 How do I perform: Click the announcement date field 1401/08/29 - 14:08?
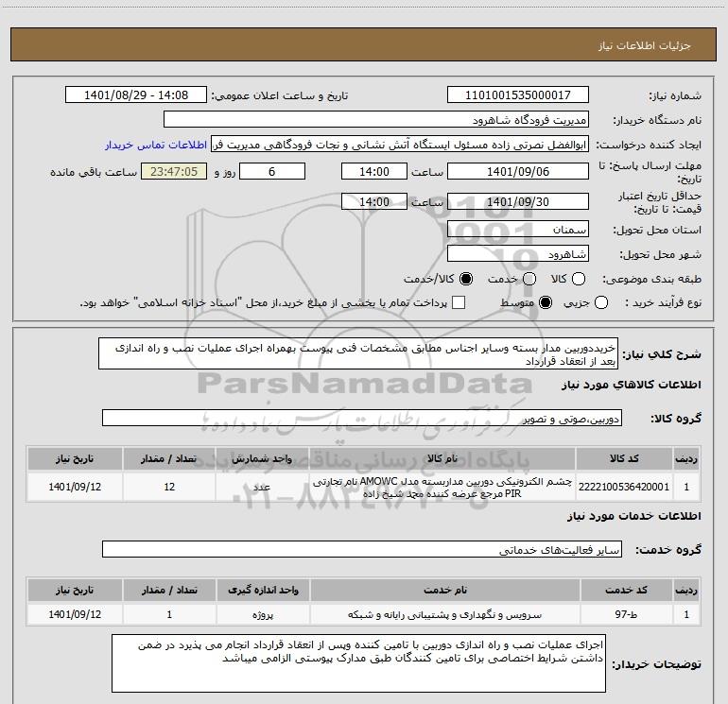[x=136, y=94]
